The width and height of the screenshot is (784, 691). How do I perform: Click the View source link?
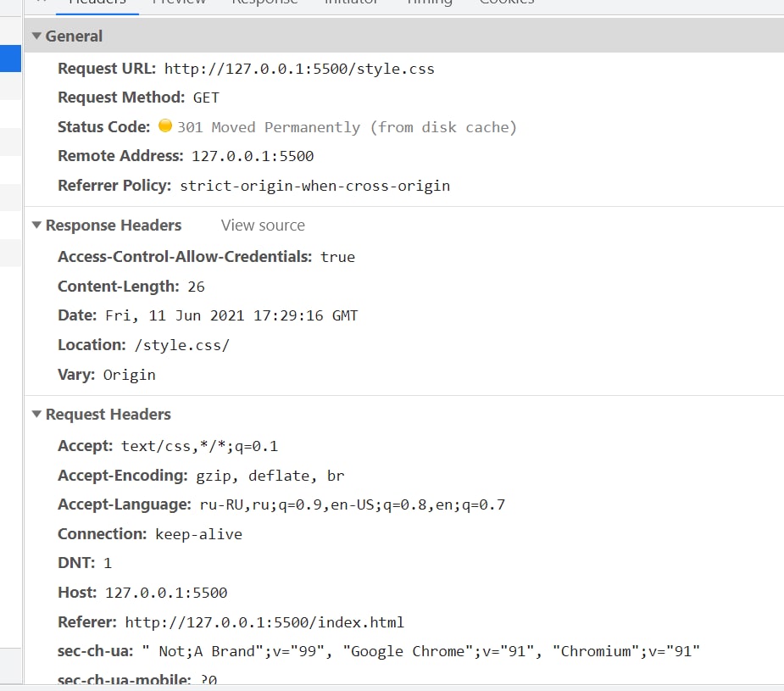pyautogui.click(x=263, y=226)
